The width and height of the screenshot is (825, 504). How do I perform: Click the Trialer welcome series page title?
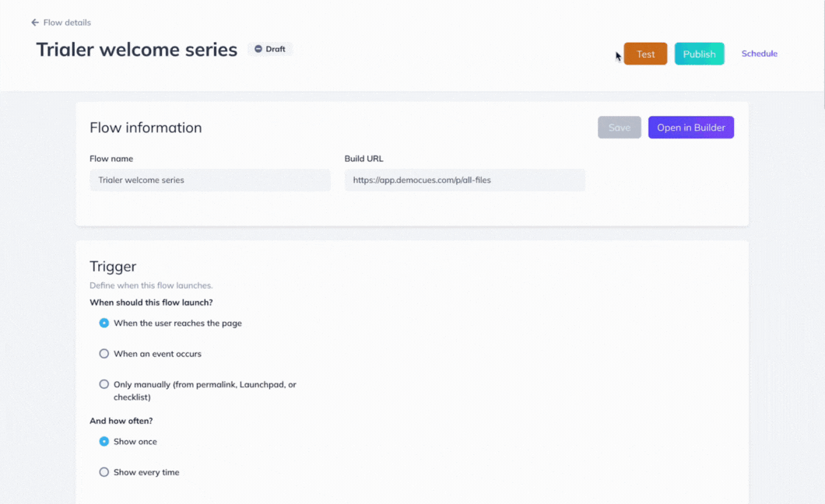[137, 50]
